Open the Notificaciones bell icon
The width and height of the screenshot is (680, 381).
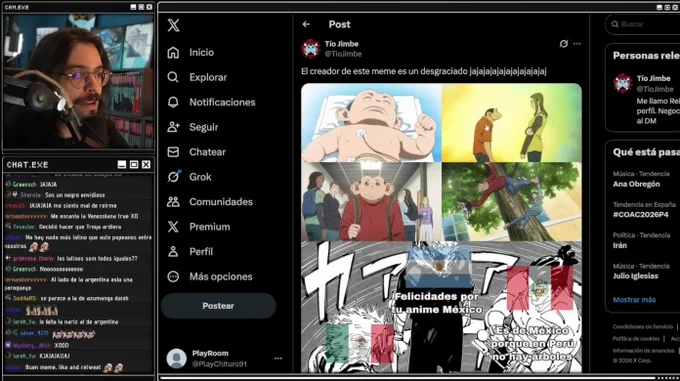pos(173,102)
